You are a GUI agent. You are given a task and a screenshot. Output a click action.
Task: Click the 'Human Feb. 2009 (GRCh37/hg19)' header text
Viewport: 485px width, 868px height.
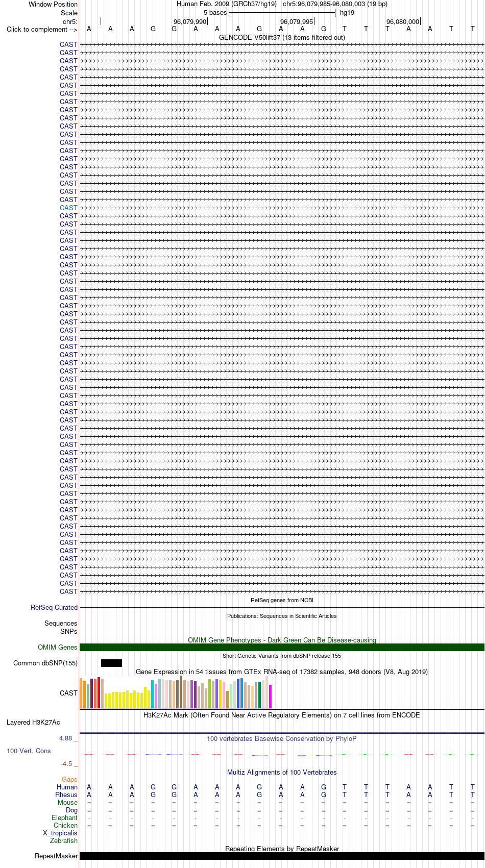(x=227, y=5)
